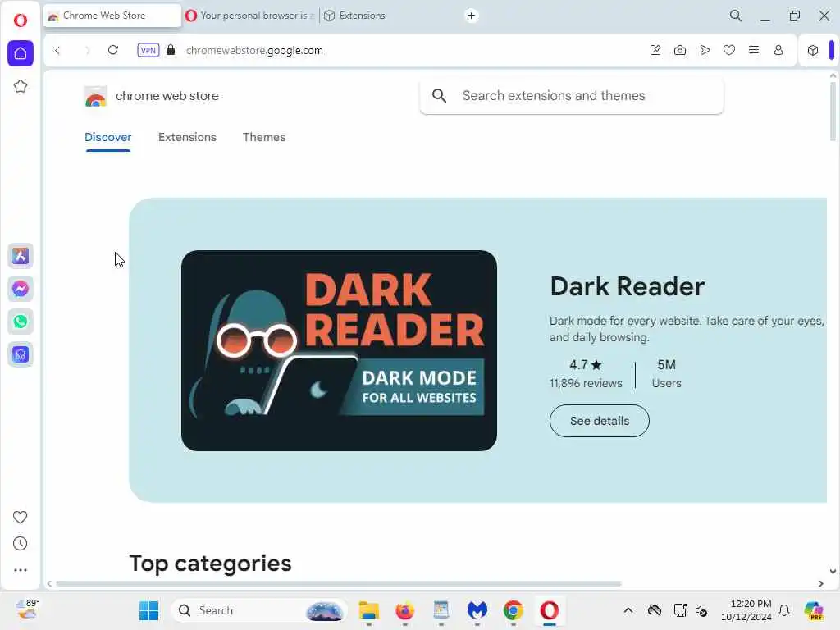Toggle the VPN badge in address bar
This screenshot has width=840, height=630.
148,50
